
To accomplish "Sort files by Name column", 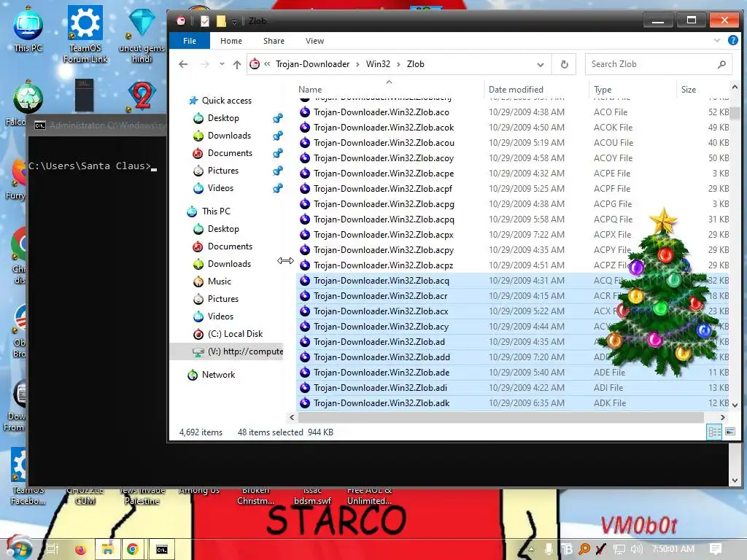I will coord(309,90).
